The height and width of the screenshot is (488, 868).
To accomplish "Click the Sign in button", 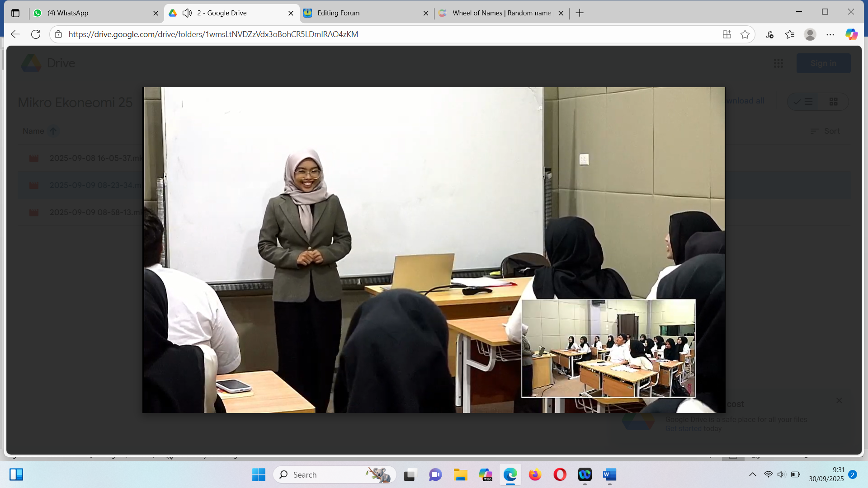I will point(823,63).
